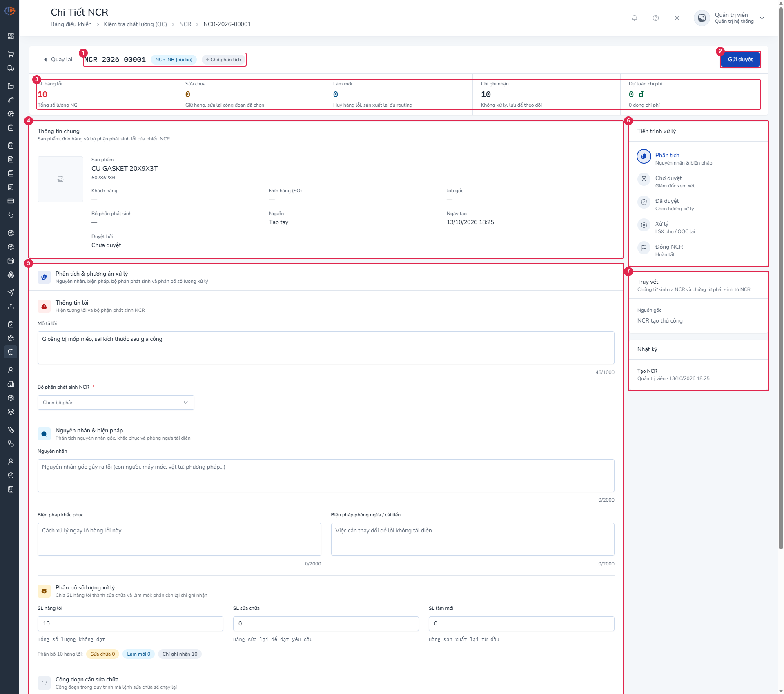Click the Gửi duyệt button
The height and width of the screenshot is (694, 784).
click(x=740, y=60)
